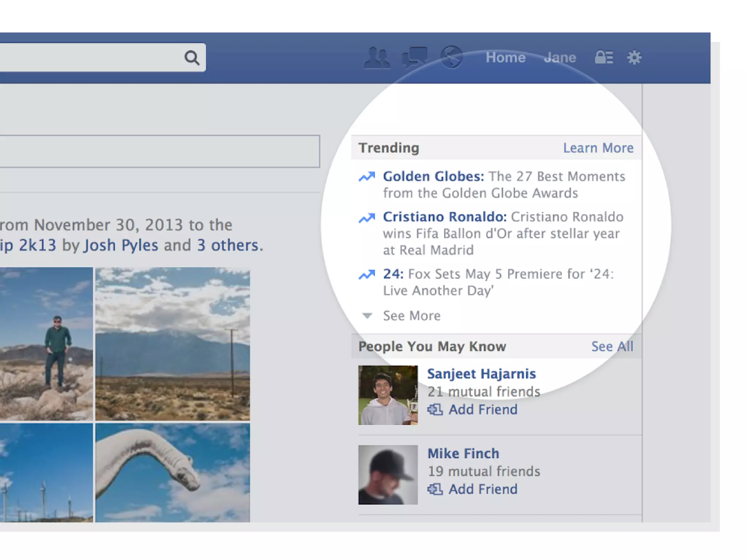Open friend requests icon
The width and height of the screenshot is (747, 560).
click(377, 58)
